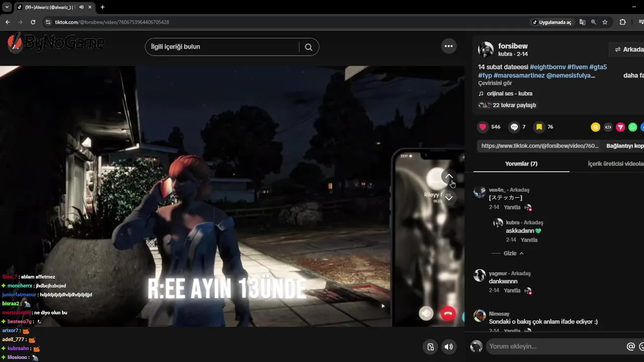Image resolution: width=644 pixels, height=362 pixels.
Task: View site information icon in address bar
Action: [x=48, y=22]
